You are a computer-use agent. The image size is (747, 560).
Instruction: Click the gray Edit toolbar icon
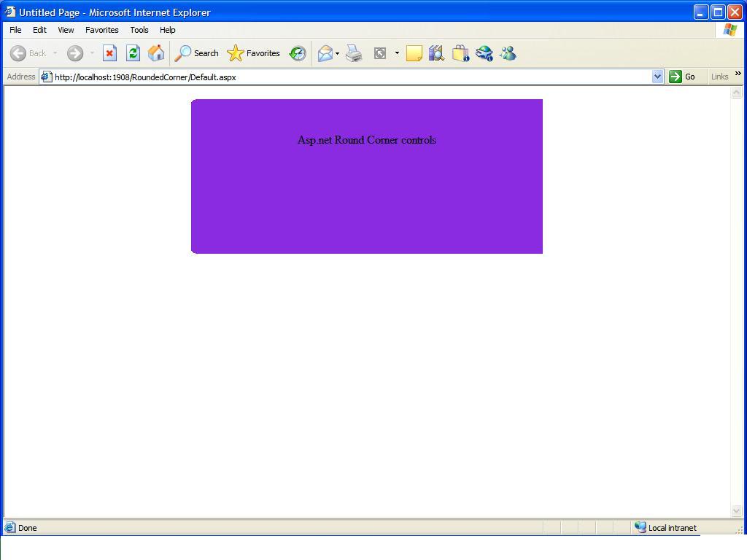point(379,53)
